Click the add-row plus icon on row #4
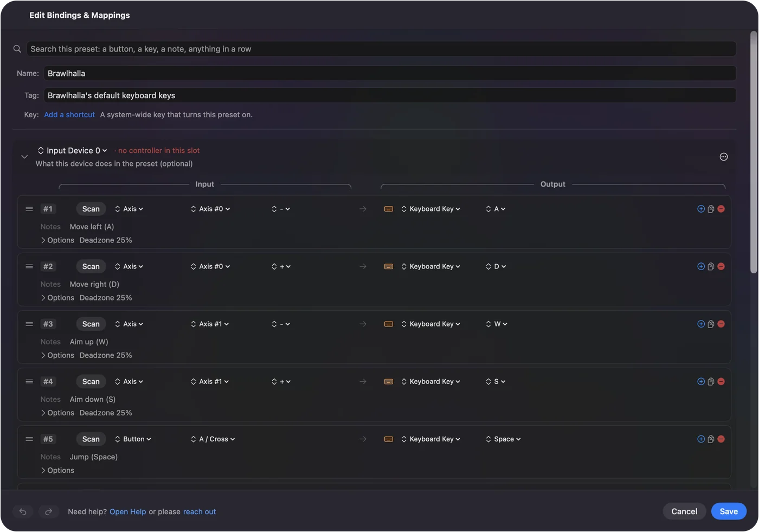The image size is (759, 532). tap(701, 381)
